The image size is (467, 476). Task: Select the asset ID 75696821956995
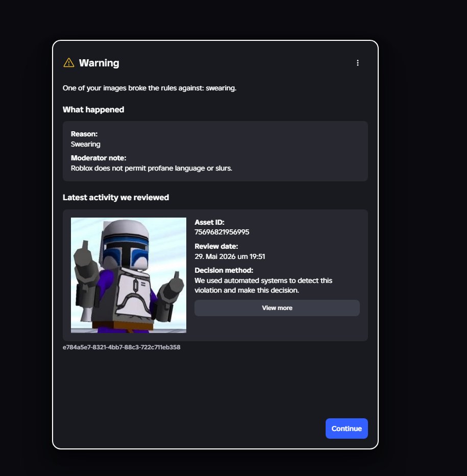coord(222,232)
